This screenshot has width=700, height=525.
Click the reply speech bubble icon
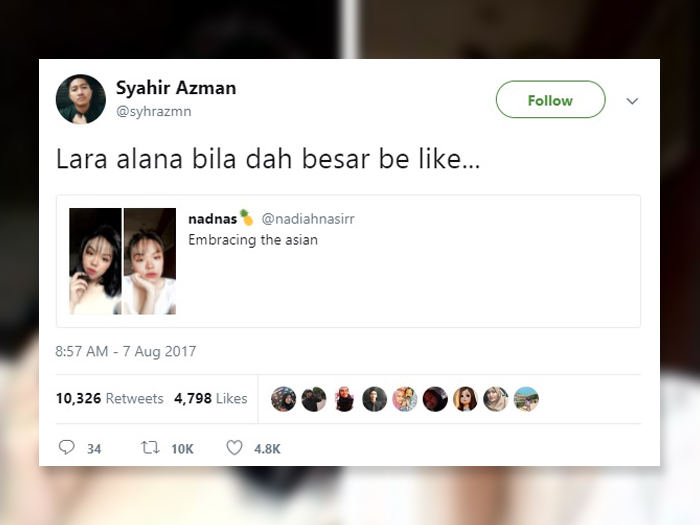click(67, 447)
